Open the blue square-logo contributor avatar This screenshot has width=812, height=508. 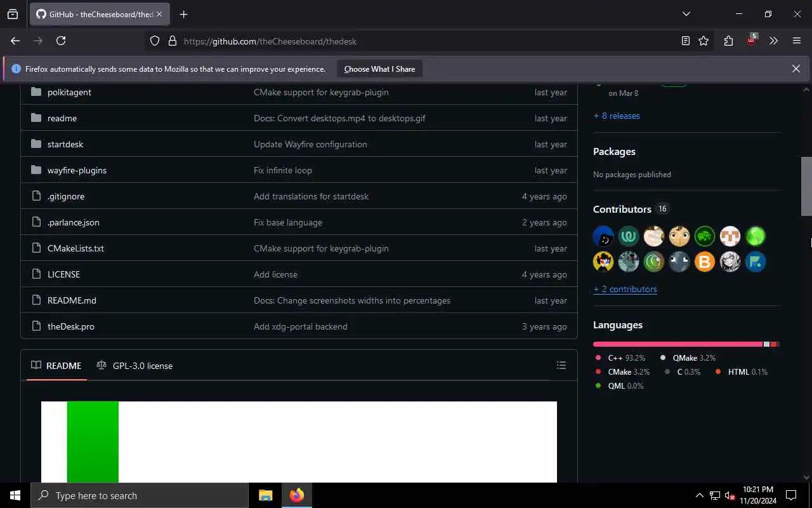pyautogui.click(x=756, y=262)
